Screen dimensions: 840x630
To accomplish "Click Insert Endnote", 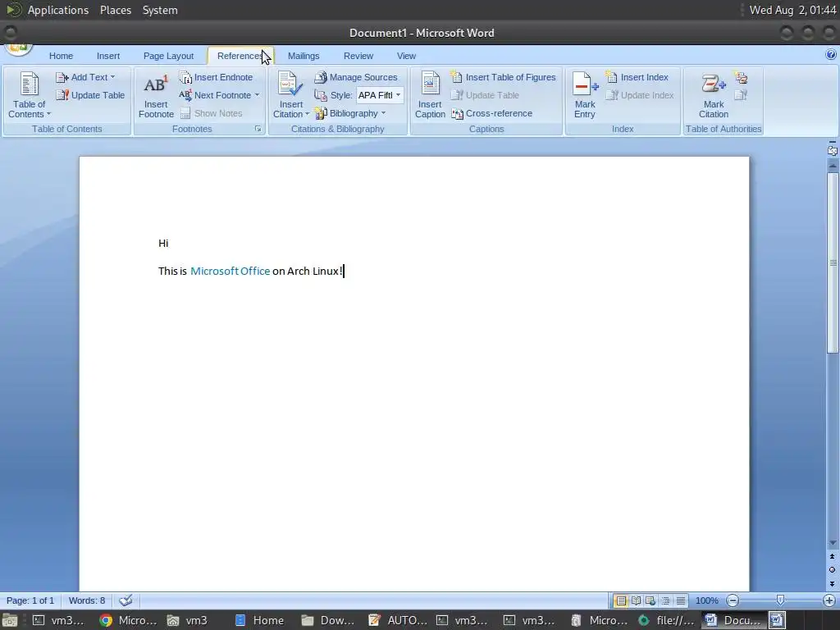I will click(216, 77).
